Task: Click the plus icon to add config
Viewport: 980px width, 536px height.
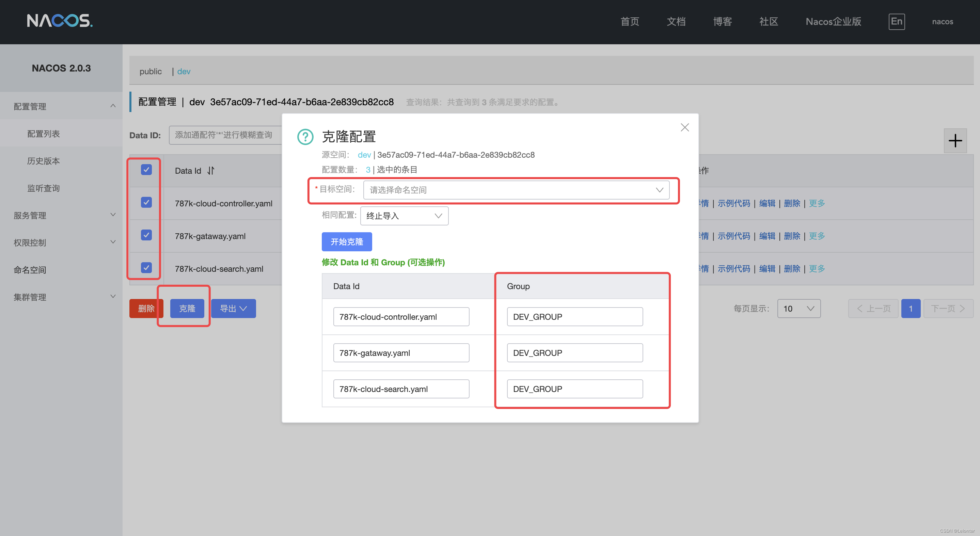Action: [955, 141]
